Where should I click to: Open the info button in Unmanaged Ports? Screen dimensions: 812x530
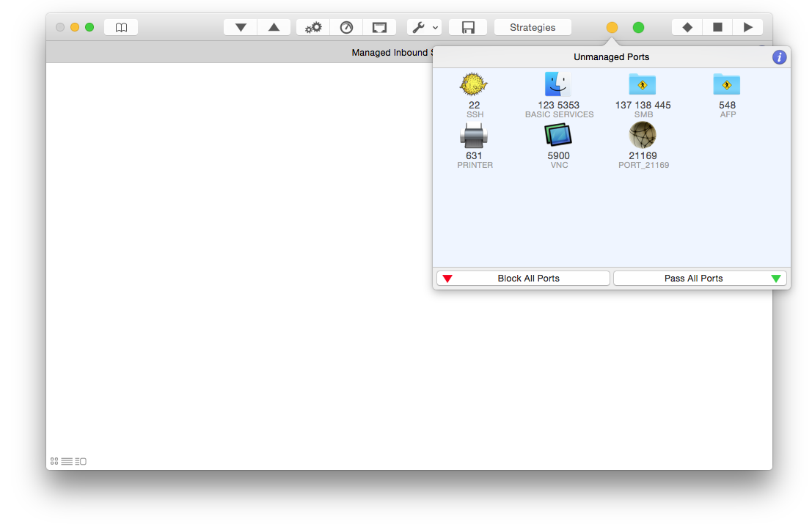779,57
